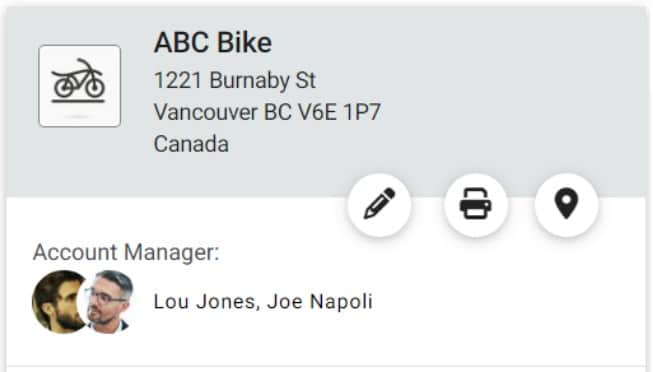Screen dimensions: 653x372
Task: Open Joe Napoli name in manager list
Action: coord(320,302)
